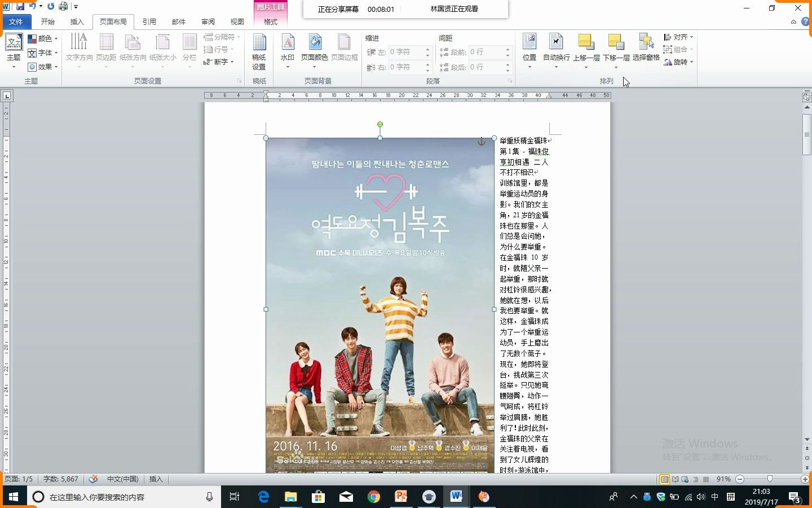Click the Redo icon in quick access toolbar
This screenshot has width=812, height=508.
pyautogui.click(x=51, y=6)
